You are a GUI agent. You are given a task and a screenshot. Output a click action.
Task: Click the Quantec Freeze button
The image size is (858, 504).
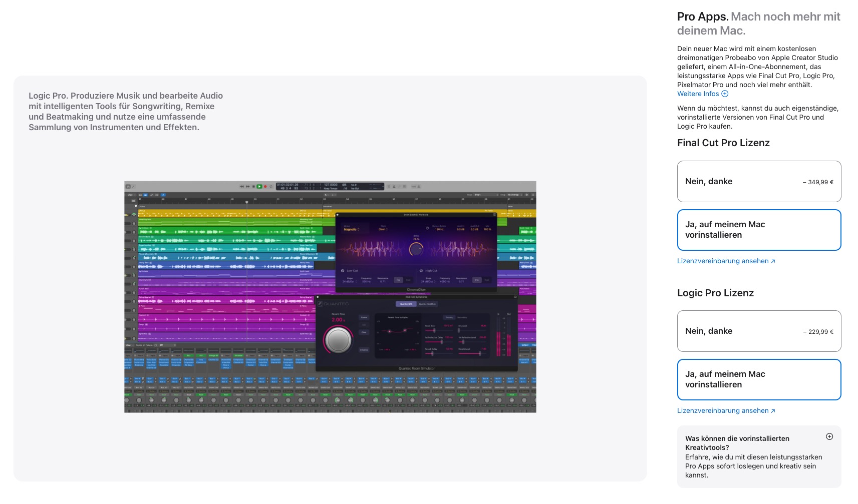(364, 317)
